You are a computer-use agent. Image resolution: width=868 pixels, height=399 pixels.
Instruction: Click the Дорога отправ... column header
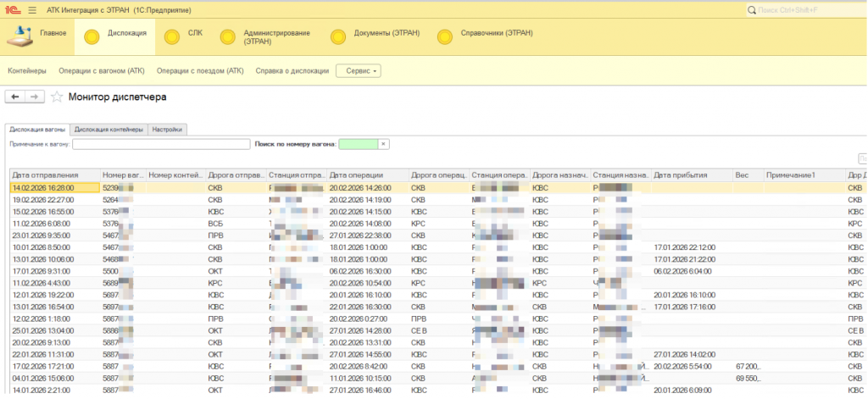(236, 175)
